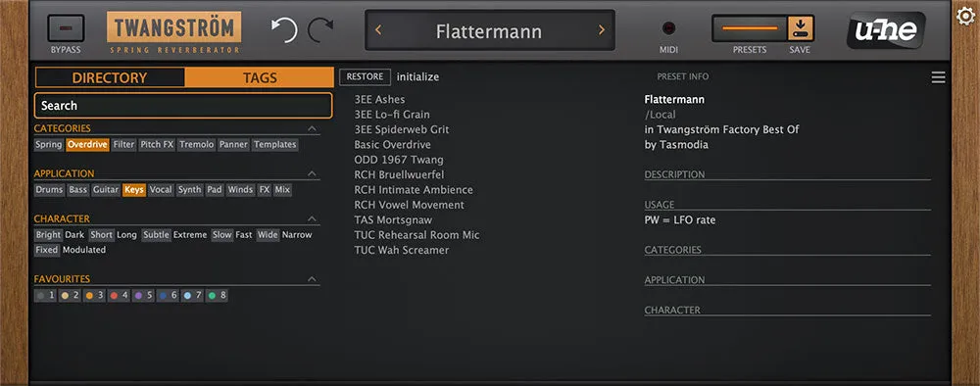Select the Tags tab
Image resolution: width=980 pixels, height=386 pixels.
coord(260,77)
